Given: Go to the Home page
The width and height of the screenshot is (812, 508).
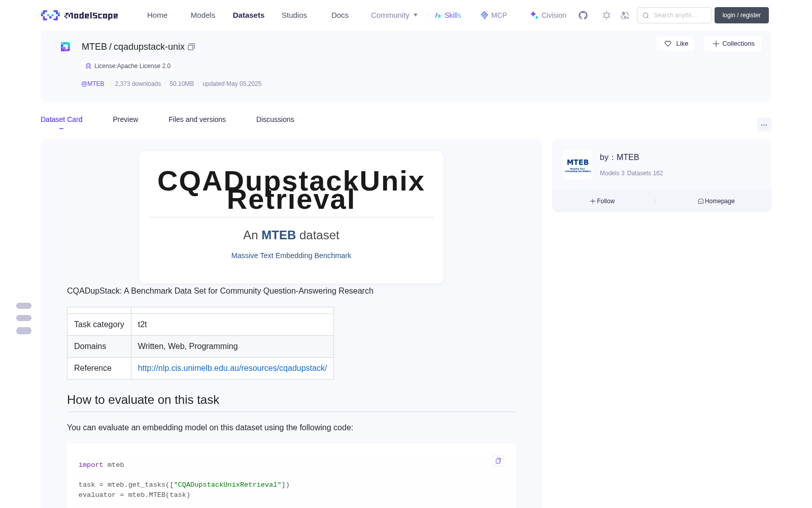Looking at the screenshot, I should (157, 15).
